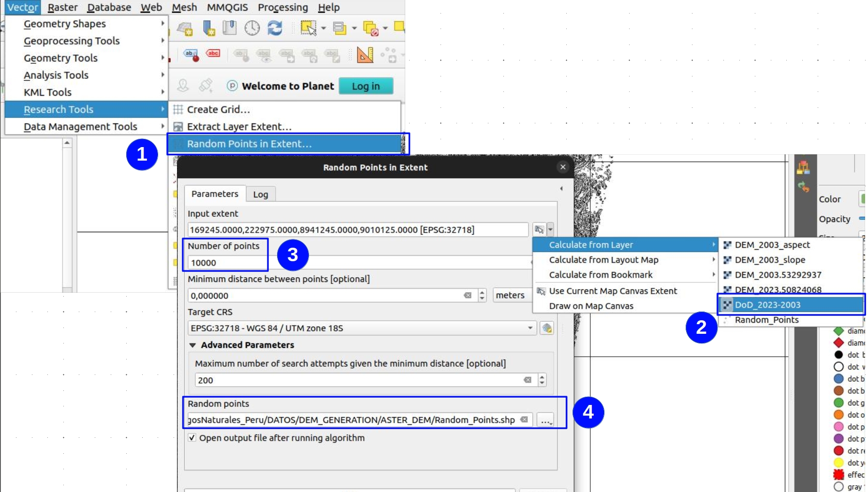The width and height of the screenshot is (868, 492).
Task: Click the Temporal Controller clock icon
Action: [252, 28]
